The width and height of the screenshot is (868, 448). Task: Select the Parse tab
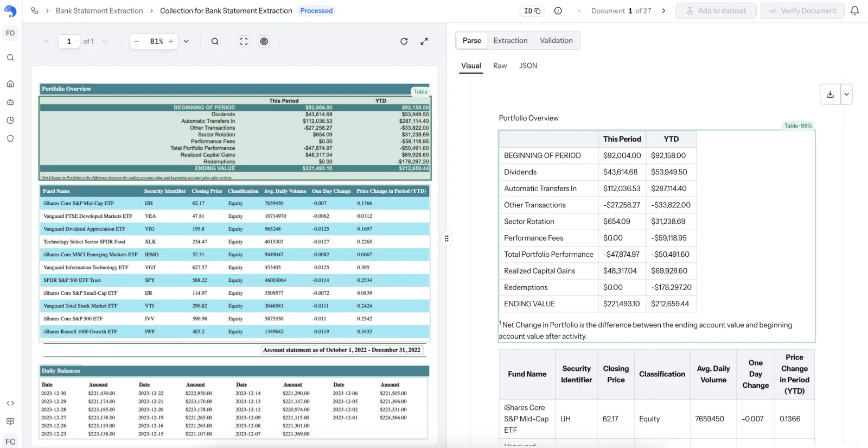click(x=472, y=41)
